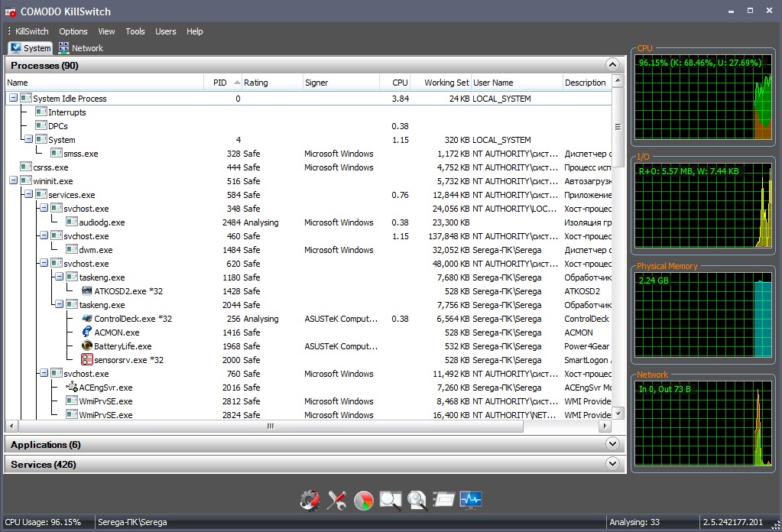Sort by the Working Set column header

click(x=441, y=83)
